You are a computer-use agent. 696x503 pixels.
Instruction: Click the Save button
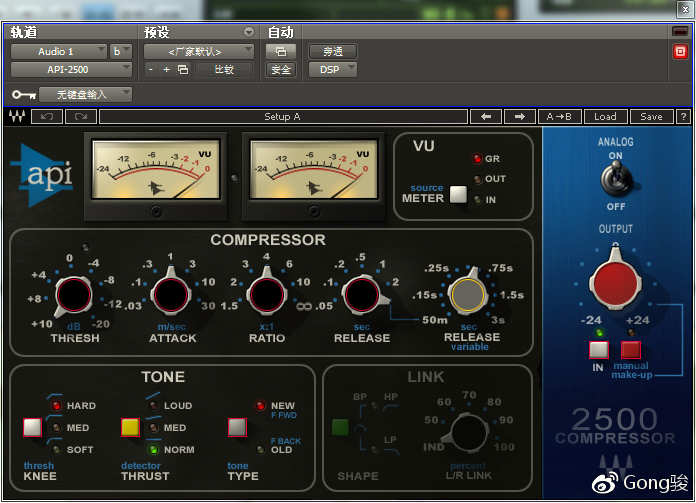pyautogui.click(x=651, y=117)
